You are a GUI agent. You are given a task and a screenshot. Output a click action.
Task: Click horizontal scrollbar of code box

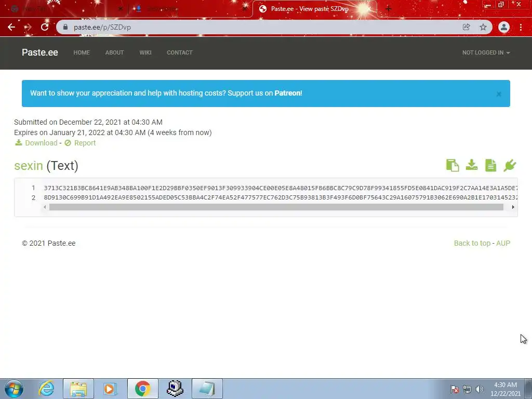tap(276, 207)
